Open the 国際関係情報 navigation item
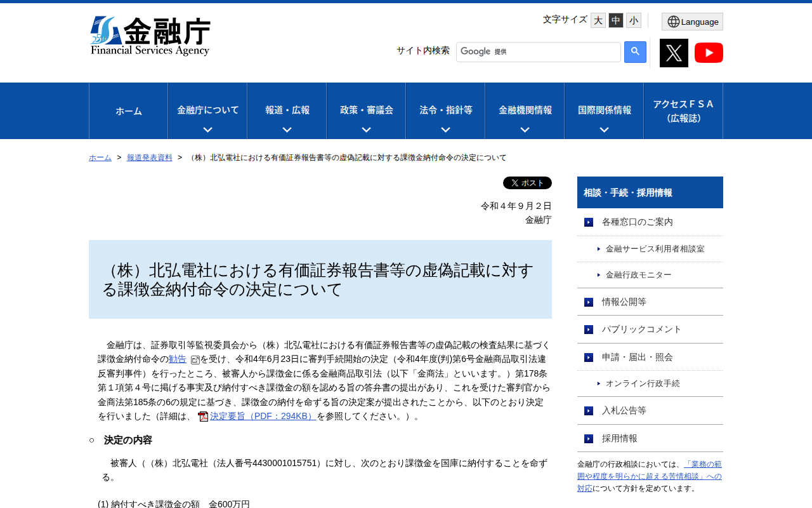This screenshot has width=812, height=508. click(x=604, y=110)
